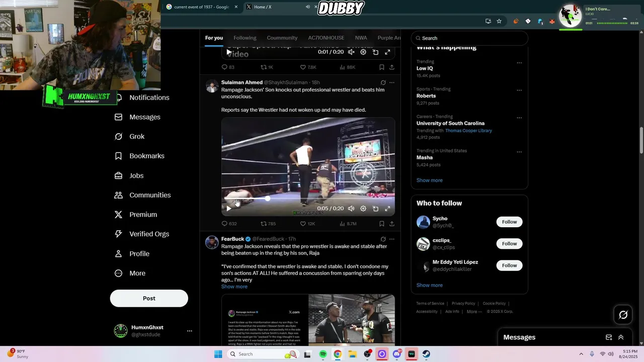Screen dimensions: 644x362
Task: Open account menu dots beside HumxnGhxst
Action: (x=190, y=331)
